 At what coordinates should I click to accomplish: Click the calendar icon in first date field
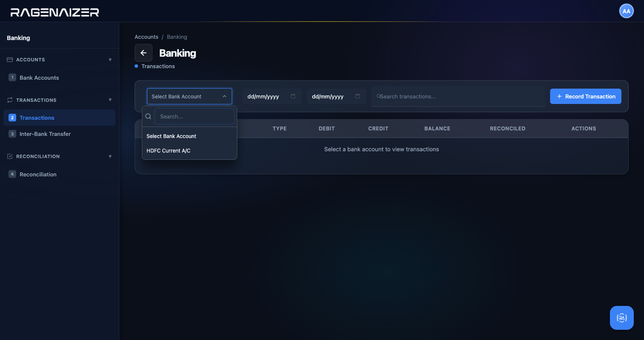pyautogui.click(x=293, y=96)
